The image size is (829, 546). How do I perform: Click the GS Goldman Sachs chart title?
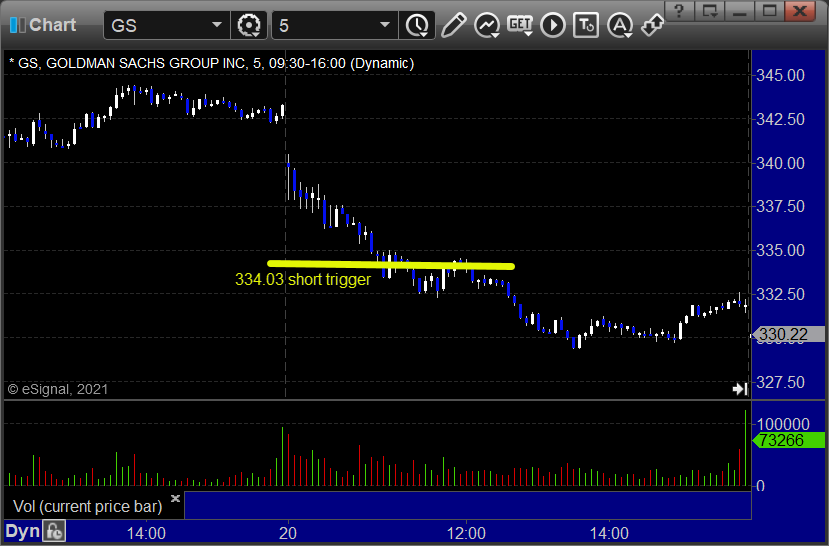211,63
